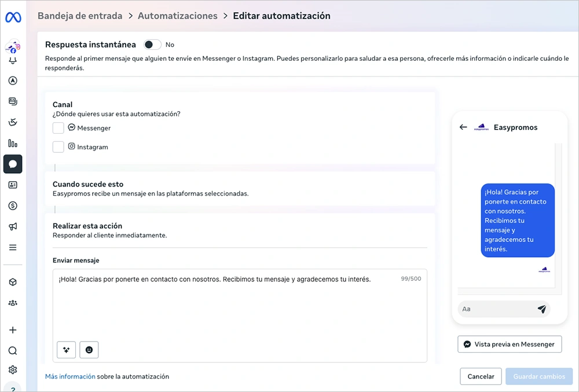The image size is (579, 392).
Task: Open Bandeja de entrada from the breadcrumb
Action: 80,16
